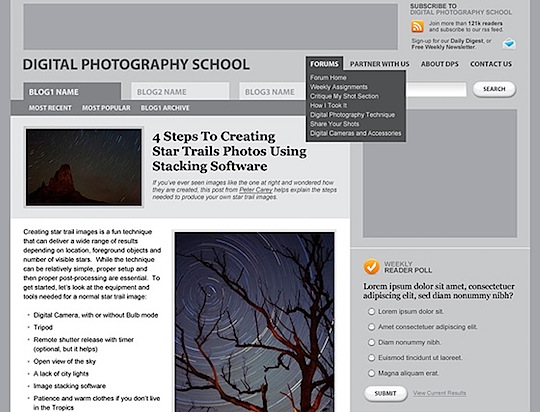The height and width of the screenshot is (412, 540).
Task: Click the SEARCH button
Action: point(494,89)
